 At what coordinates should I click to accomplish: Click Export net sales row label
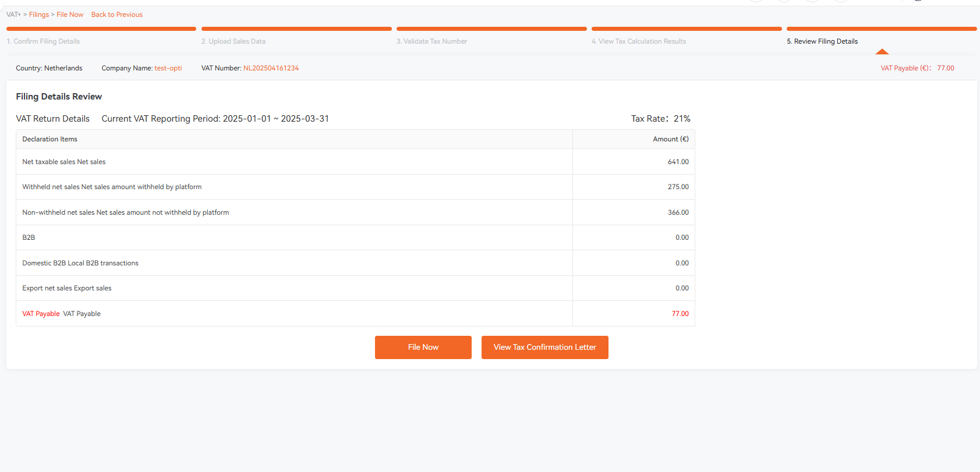click(67, 288)
